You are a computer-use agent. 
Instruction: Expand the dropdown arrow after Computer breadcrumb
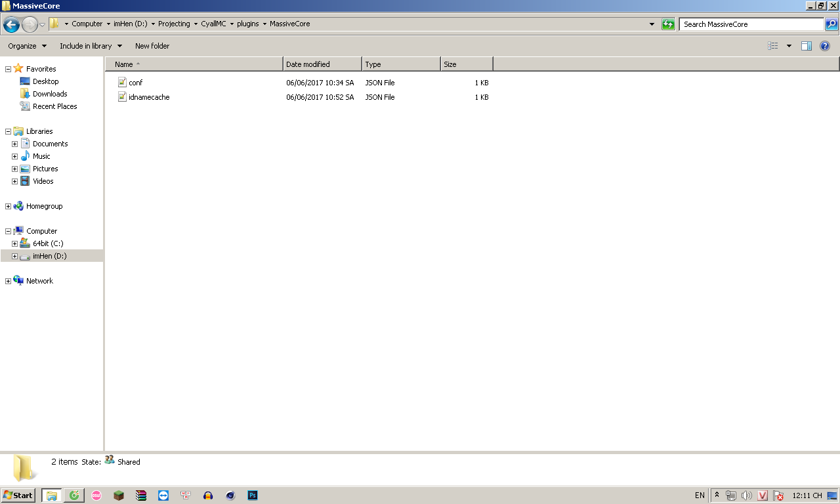pyautogui.click(x=108, y=24)
